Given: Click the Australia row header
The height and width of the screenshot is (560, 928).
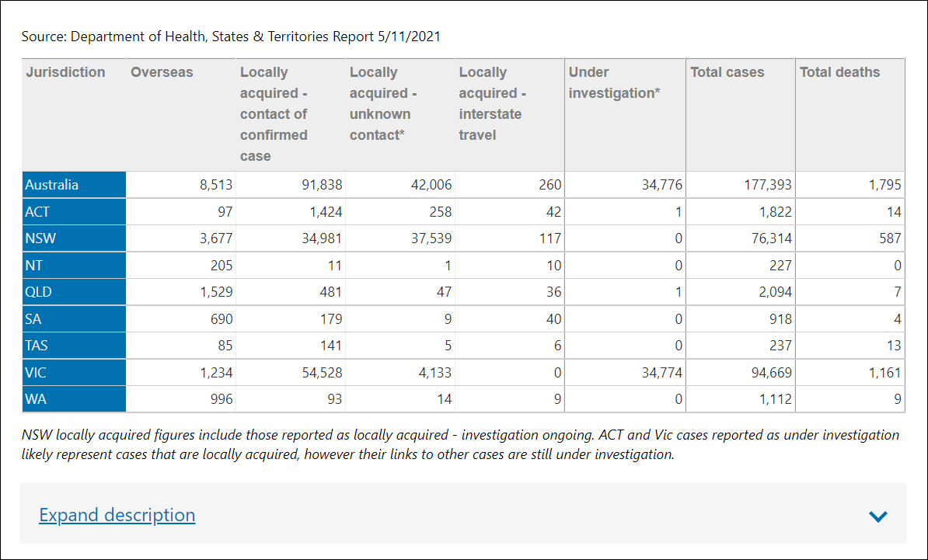Looking at the screenshot, I should 74,185.
